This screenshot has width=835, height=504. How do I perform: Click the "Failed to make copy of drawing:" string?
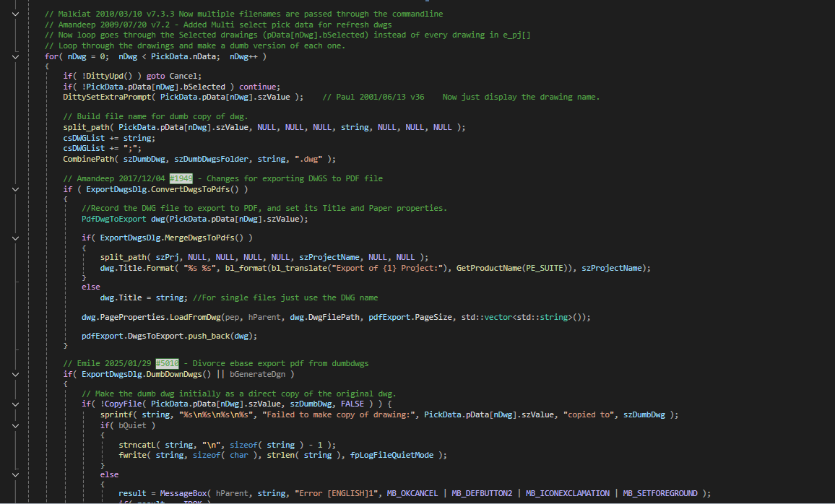point(338,415)
